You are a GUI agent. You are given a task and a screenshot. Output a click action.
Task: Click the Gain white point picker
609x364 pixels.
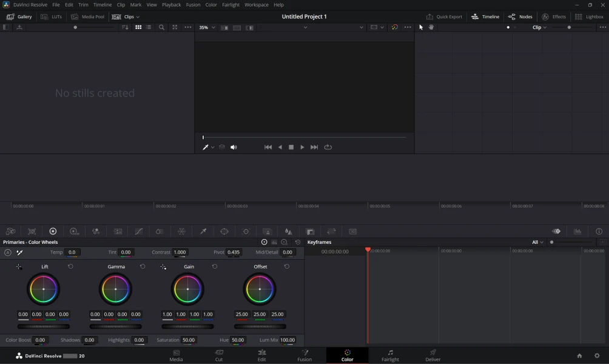163,267
